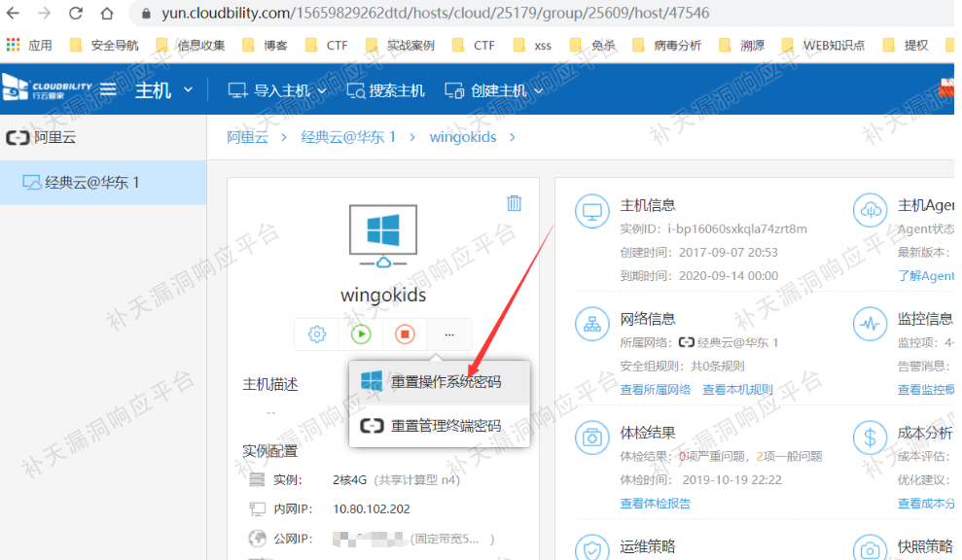Click the 主机信息 monitor icon

pos(592,211)
